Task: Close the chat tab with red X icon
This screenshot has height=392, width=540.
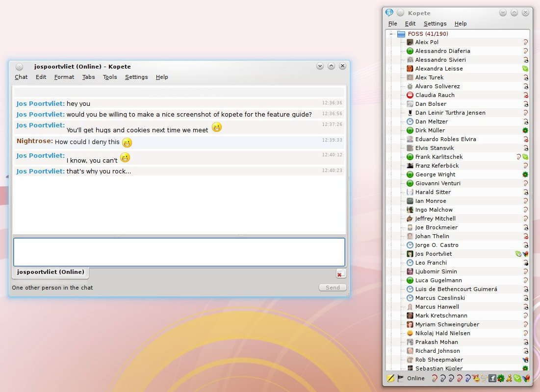Action: click(341, 273)
